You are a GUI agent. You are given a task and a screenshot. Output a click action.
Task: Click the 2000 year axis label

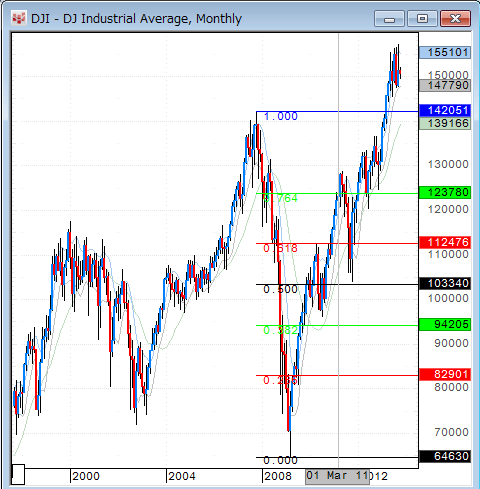click(x=86, y=476)
